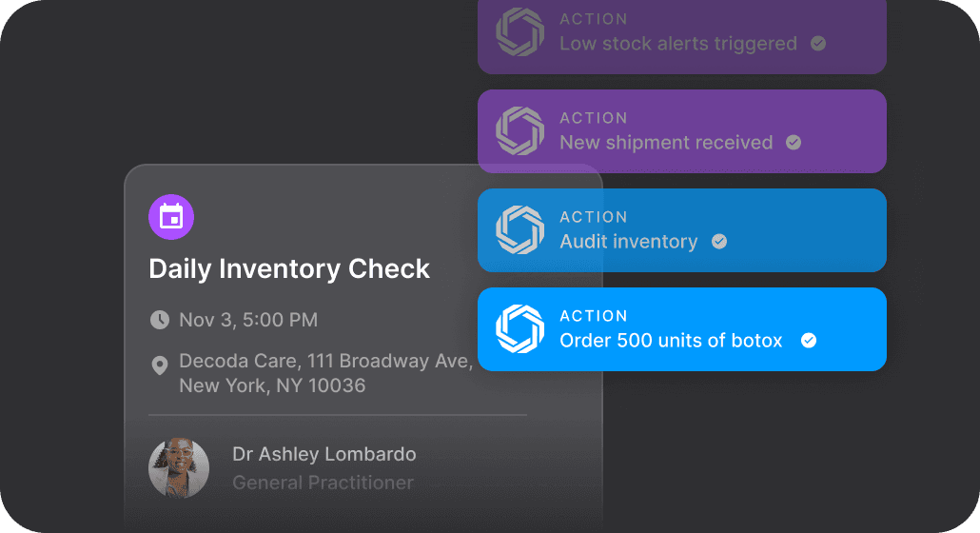Select the Order 500 units of botox action
This screenshot has height=533, width=980.
pyautogui.click(x=671, y=341)
